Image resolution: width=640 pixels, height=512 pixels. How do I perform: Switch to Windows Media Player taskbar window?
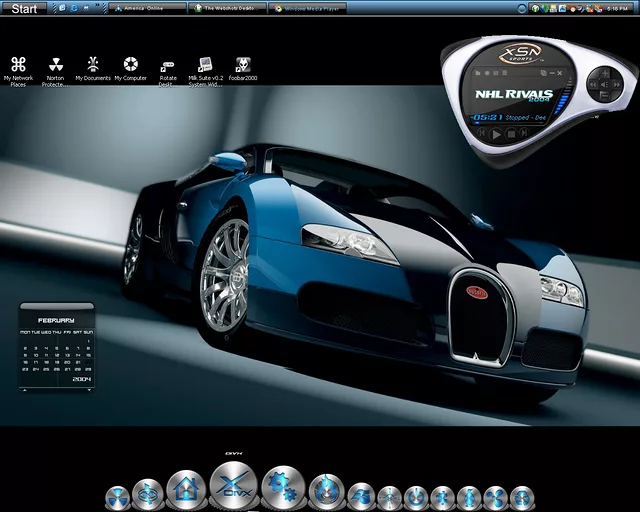pyautogui.click(x=309, y=8)
